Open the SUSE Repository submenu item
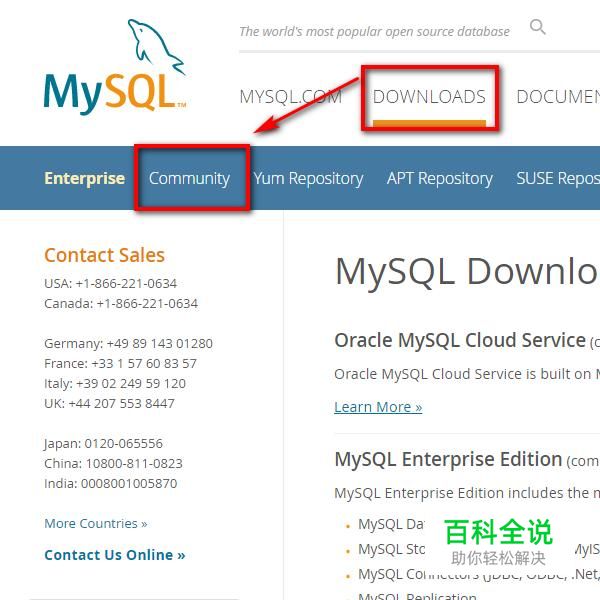The width and height of the screenshot is (600, 600). click(x=558, y=179)
